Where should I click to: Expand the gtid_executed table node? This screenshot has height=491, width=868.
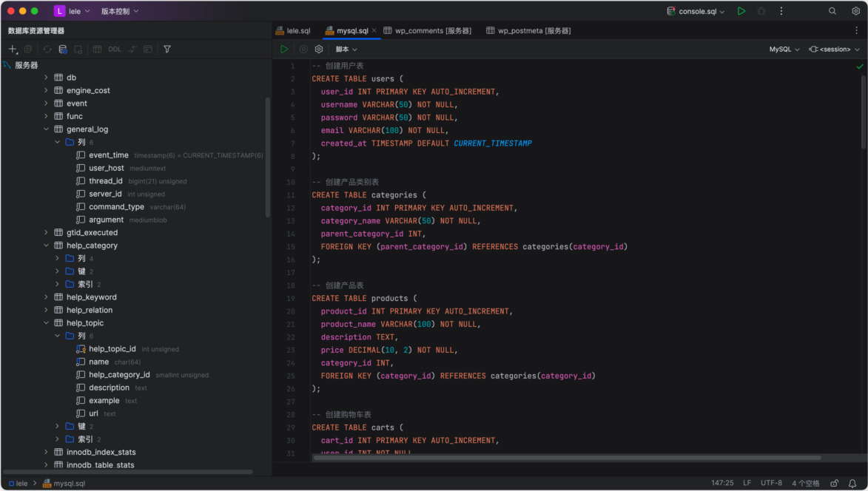pos(47,232)
